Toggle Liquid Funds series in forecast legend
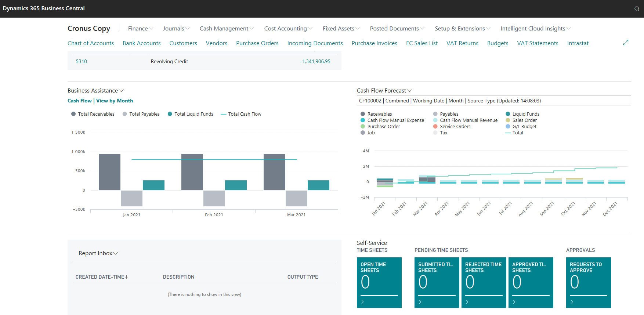 coord(522,114)
